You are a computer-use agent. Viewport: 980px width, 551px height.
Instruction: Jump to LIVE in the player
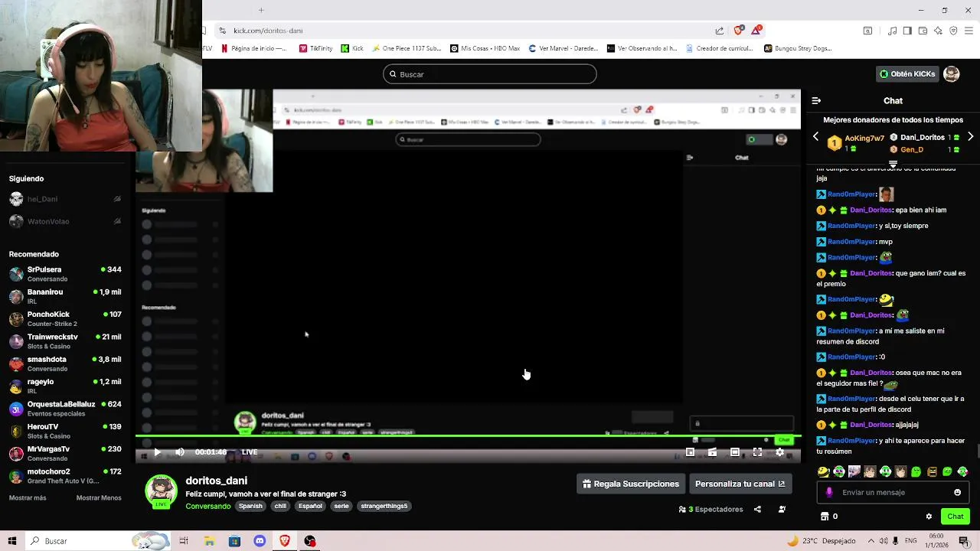point(250,452)
